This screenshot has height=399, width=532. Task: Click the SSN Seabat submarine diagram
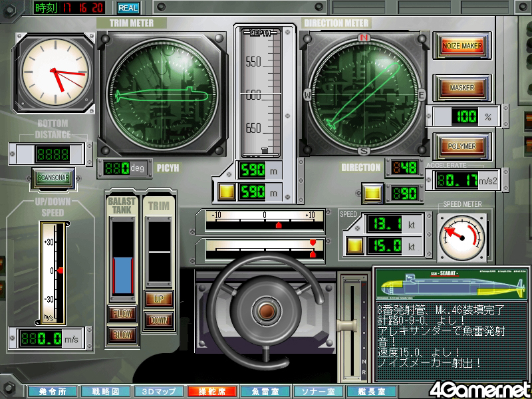[x=451, y=285]
